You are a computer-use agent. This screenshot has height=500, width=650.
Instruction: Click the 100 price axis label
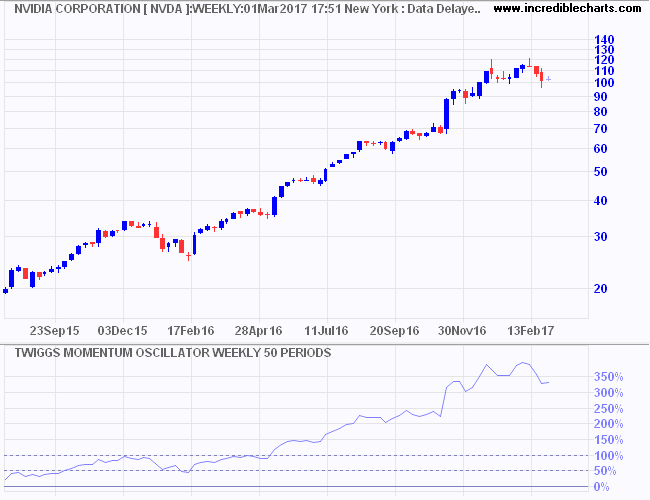point(604,83)
